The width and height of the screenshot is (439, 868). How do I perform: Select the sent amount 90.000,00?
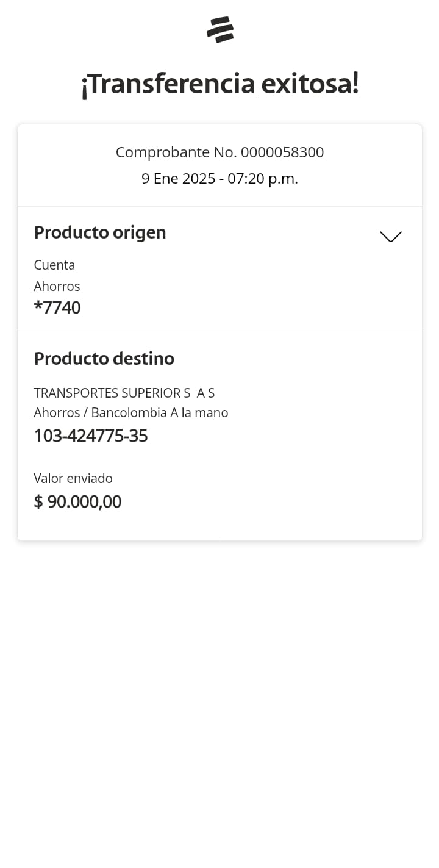[85, 502]
